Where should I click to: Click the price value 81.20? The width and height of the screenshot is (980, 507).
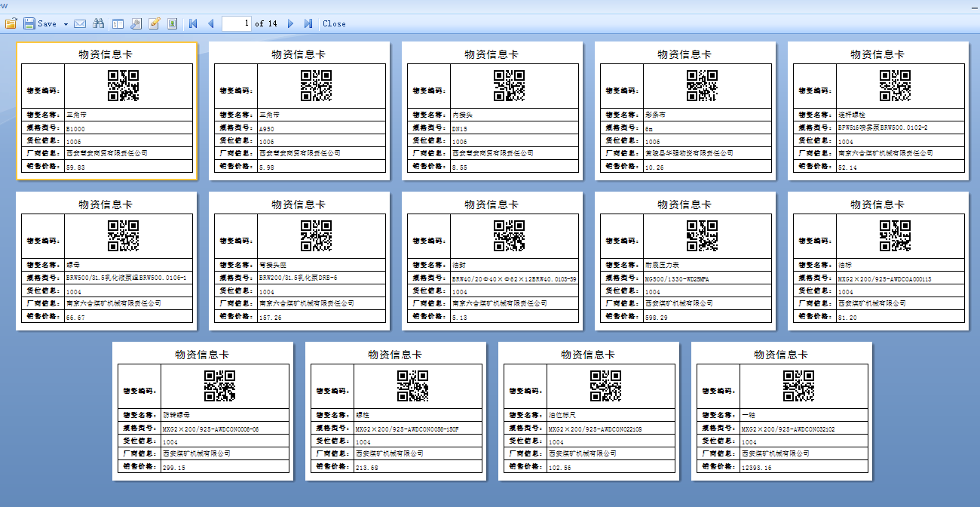(847, 318)
